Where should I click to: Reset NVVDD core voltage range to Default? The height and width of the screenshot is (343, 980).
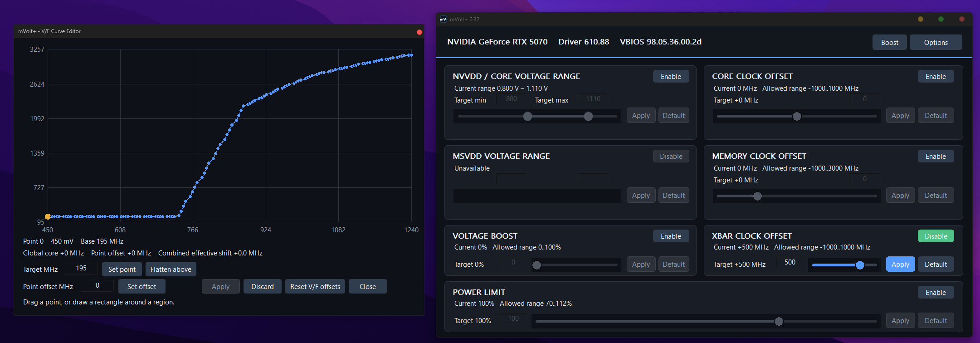tap(674, 115)
